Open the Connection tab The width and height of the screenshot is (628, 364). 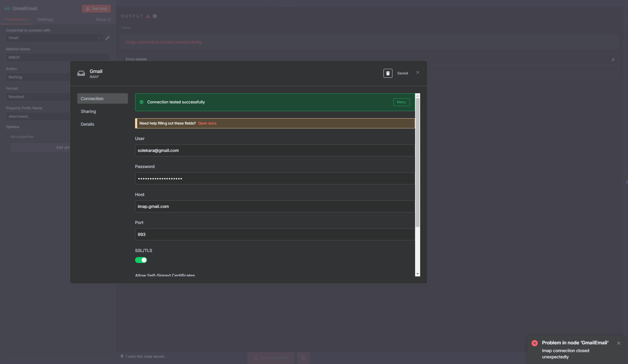[102, 99]
